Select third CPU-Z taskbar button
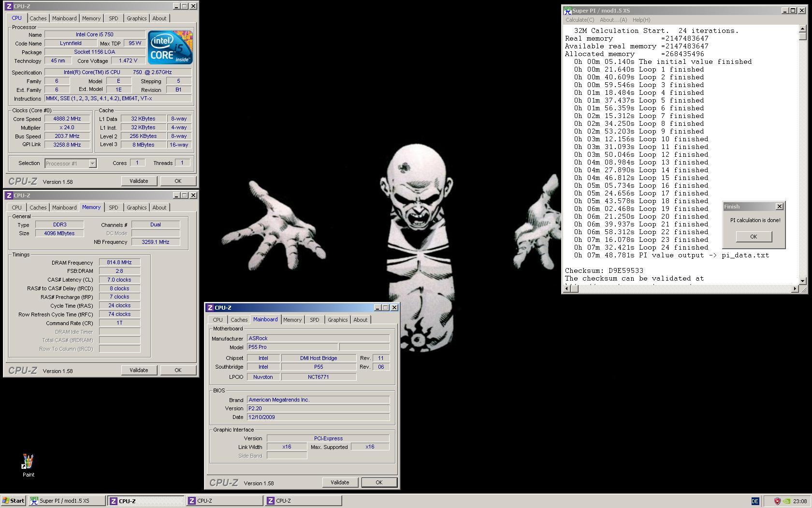This screenshot has height=508, width=812. click(304, 501)
